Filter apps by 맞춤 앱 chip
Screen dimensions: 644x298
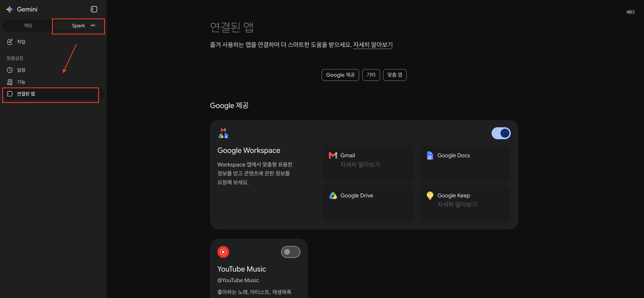[395, 75]
